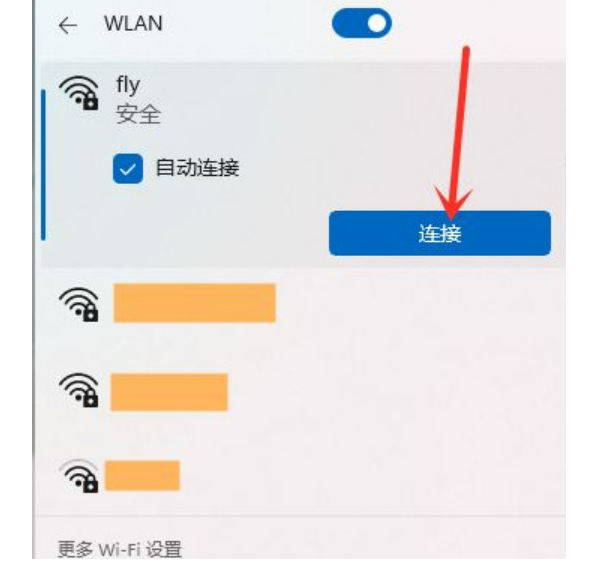Viewport: 616px width, 565px height.
Task: Click the WLAN panel title text
Action: tap(133, 24)
